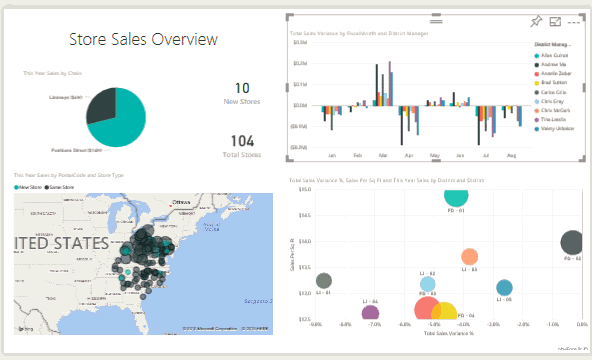
Task: Click the Tina Lassila legend entry
Action: (550, 120)
